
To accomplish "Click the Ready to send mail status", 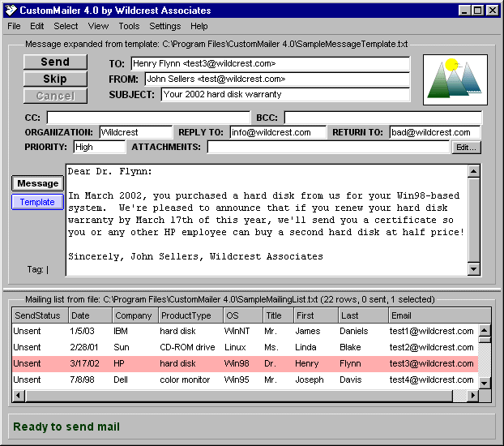I will point(66,427).
